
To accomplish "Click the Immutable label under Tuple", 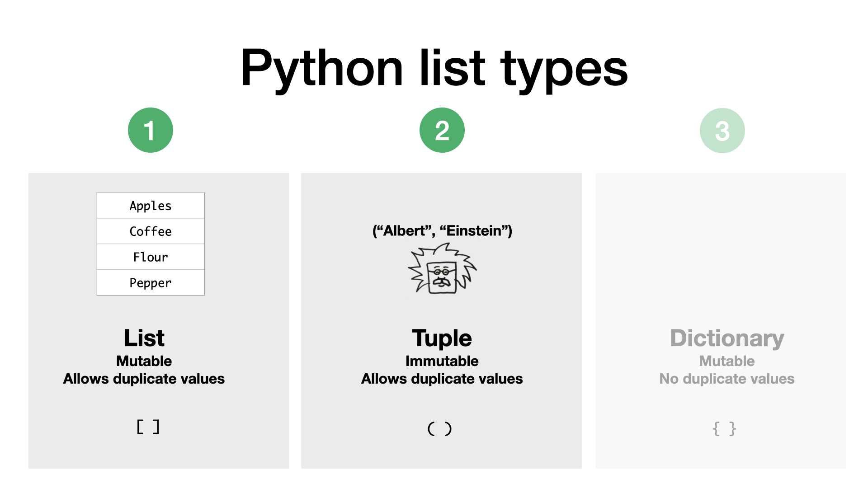I will [x=442, y=361].
